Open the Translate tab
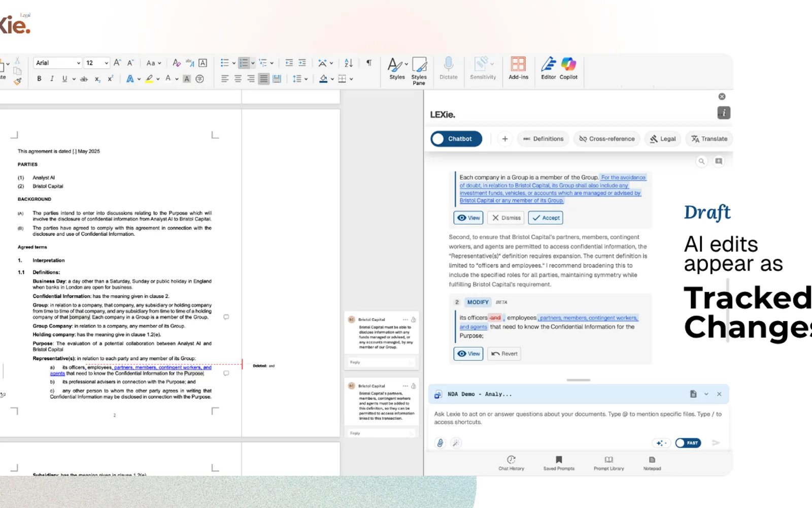 [709, 139]
